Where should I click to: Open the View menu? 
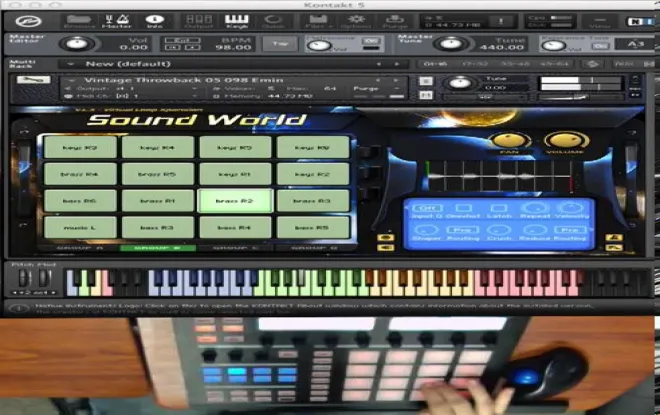(x=600, y=22)
